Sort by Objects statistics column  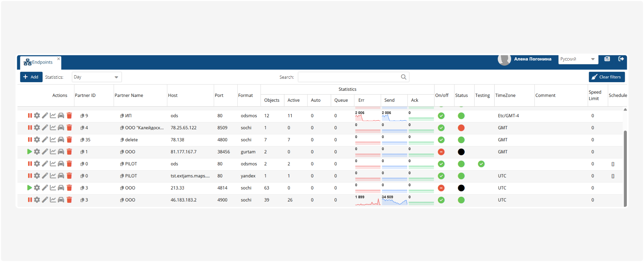click(x=272, y=100)
